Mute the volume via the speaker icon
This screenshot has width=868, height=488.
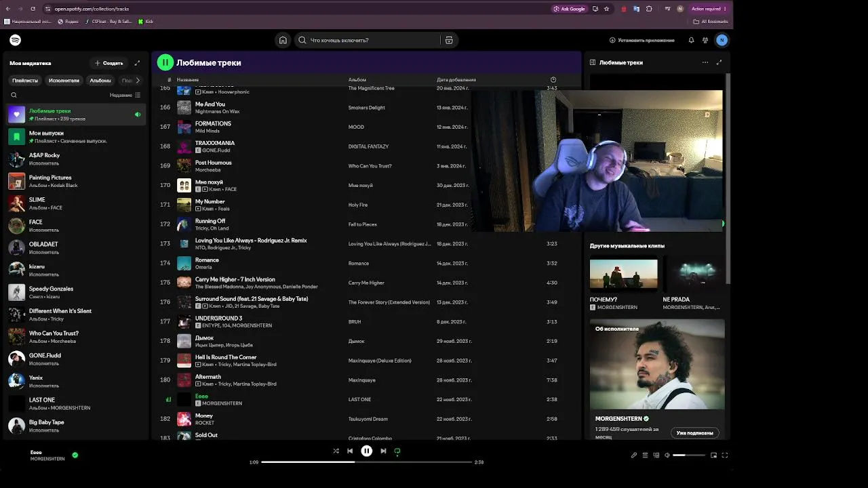click(x=667, y=455)
